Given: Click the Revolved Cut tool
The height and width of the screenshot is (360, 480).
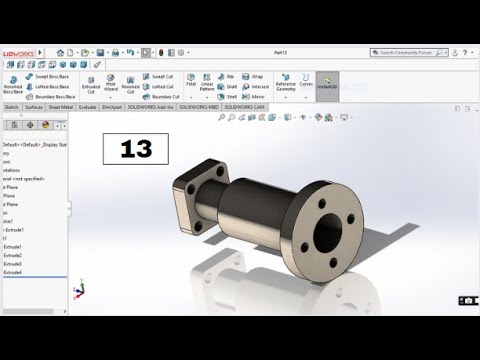Looking at the screenshot, I should pyautogui.click(x=130, y=85).
